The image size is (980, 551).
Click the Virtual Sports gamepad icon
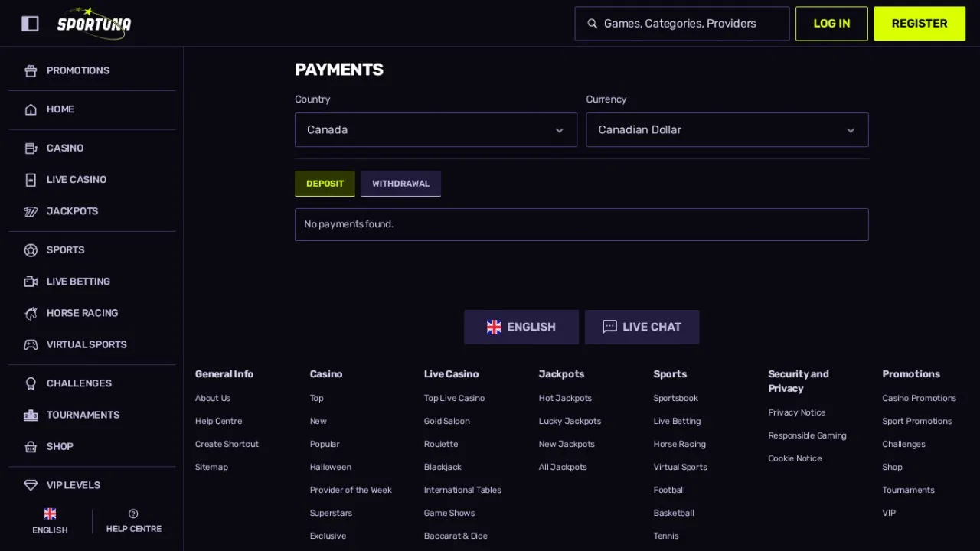point(31,344)
